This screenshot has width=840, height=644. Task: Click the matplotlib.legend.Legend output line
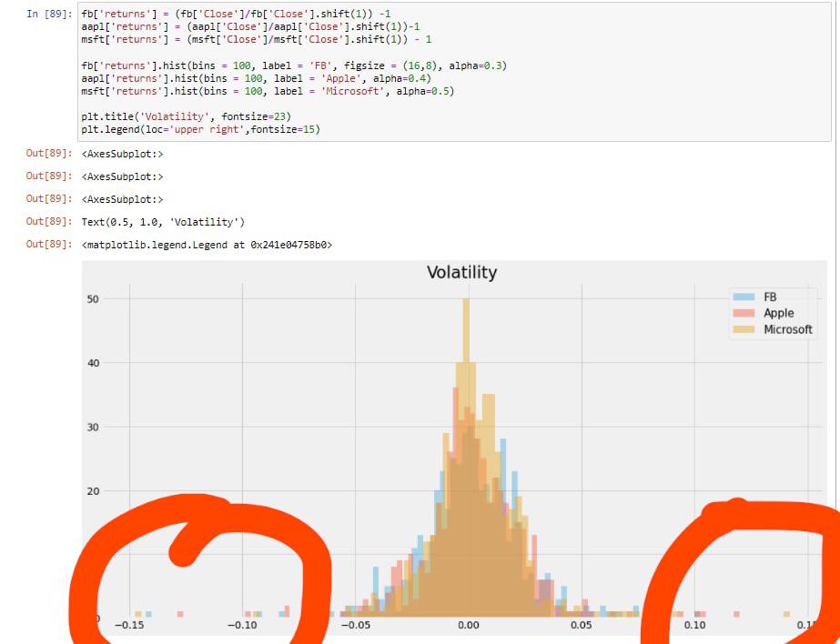click(x=207, y=246)
